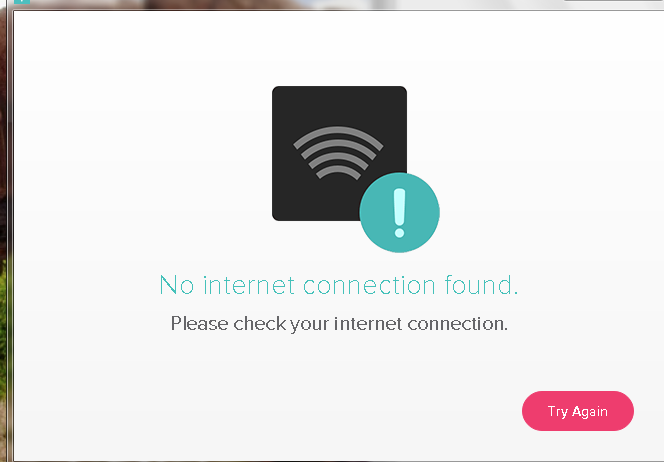The height and width of the screenshot is (462, 664).
Task: Select the innermost Wi-Fi signal arc
Action: click(x=338, y=172)
